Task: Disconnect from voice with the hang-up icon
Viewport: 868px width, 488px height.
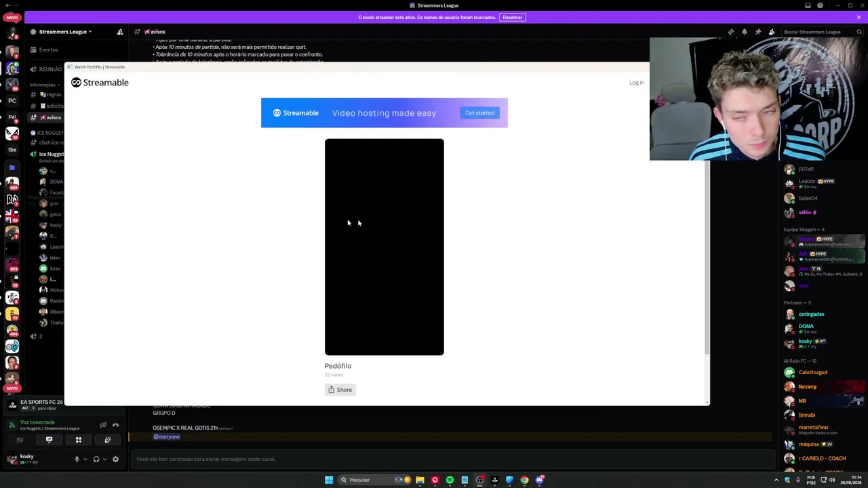Action: [116, 425]
